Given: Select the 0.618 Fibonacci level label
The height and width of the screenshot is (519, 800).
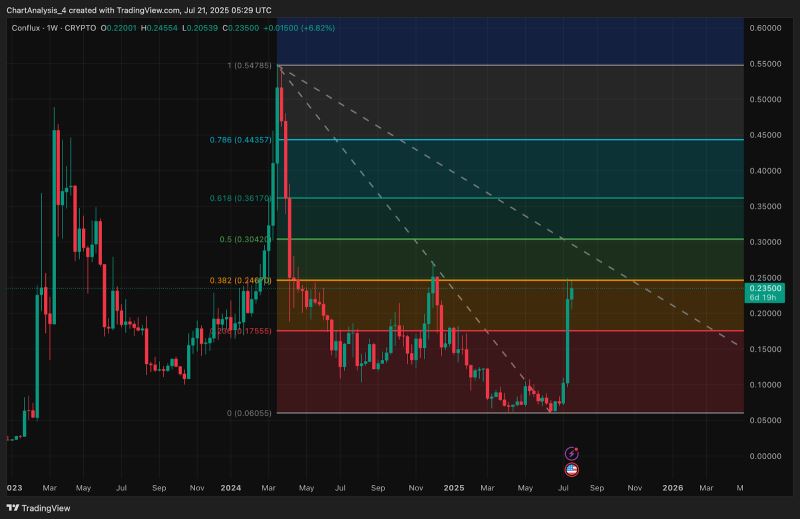Looking at the screenshot, I should tap(242, 199).
